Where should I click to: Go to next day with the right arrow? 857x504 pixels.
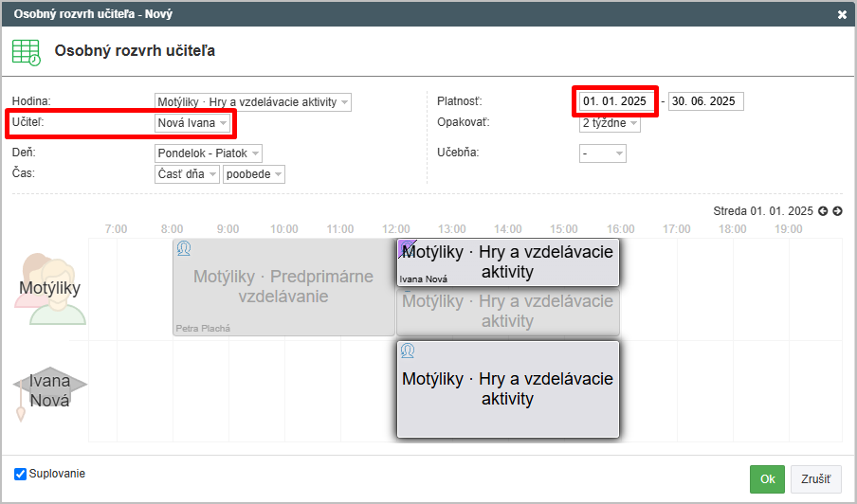(837, 210)
